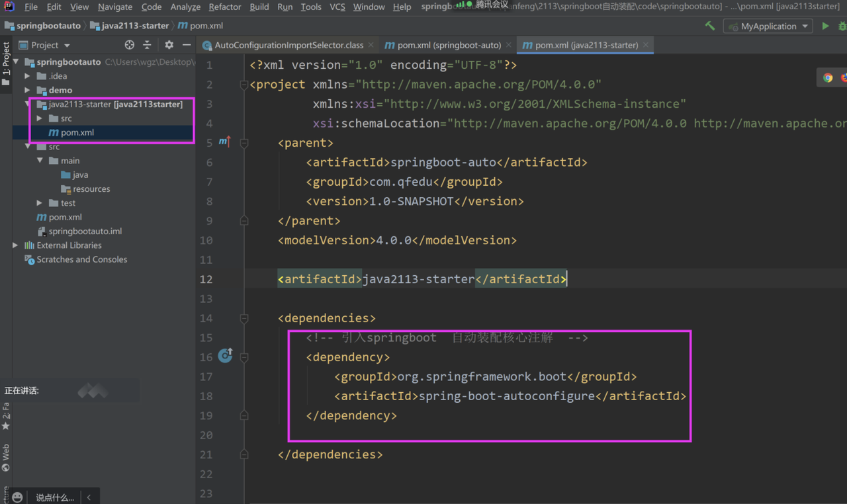This screenshot has width=847, height=504.
Task: Open Project panel settings gear
Action: pyautogui.click(x=169, y=45)
